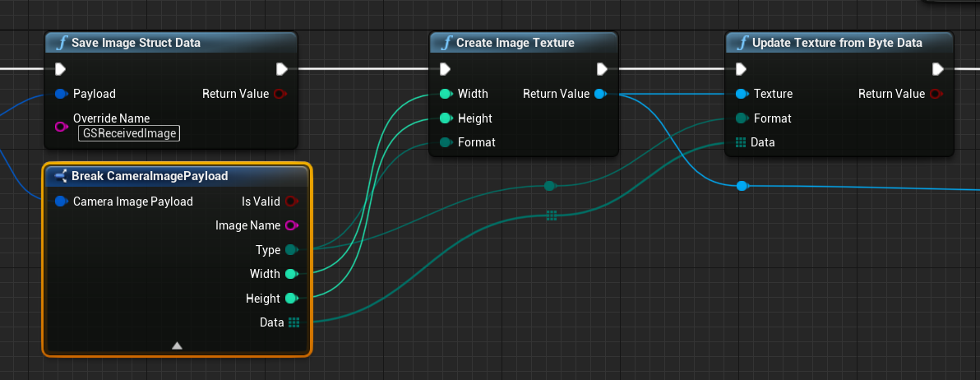The image size is (980, 380).
Task: Click Width input pin on Create Image Texture
Action: [x=446, y=94]
